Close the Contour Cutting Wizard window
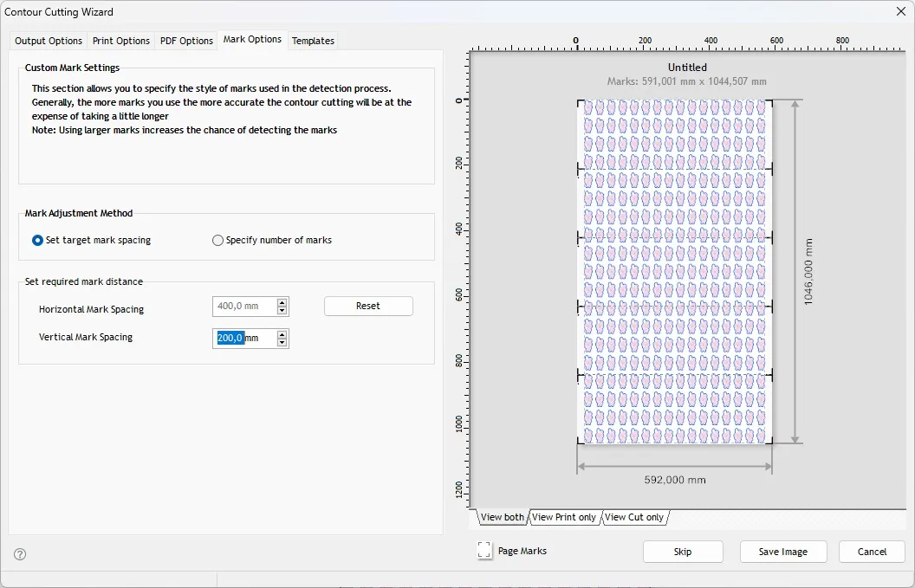 (x=901, y=11)
